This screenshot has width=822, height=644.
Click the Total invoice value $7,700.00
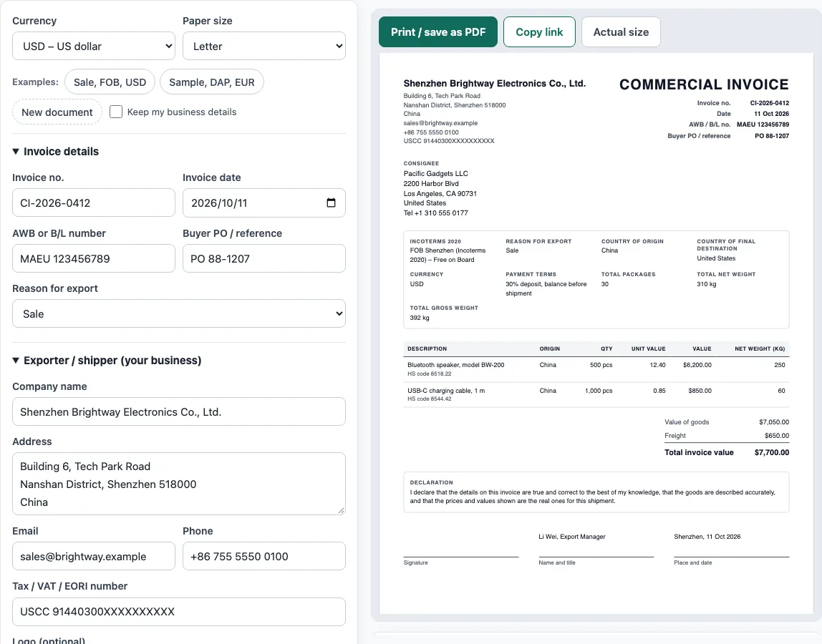pos(772,452)
